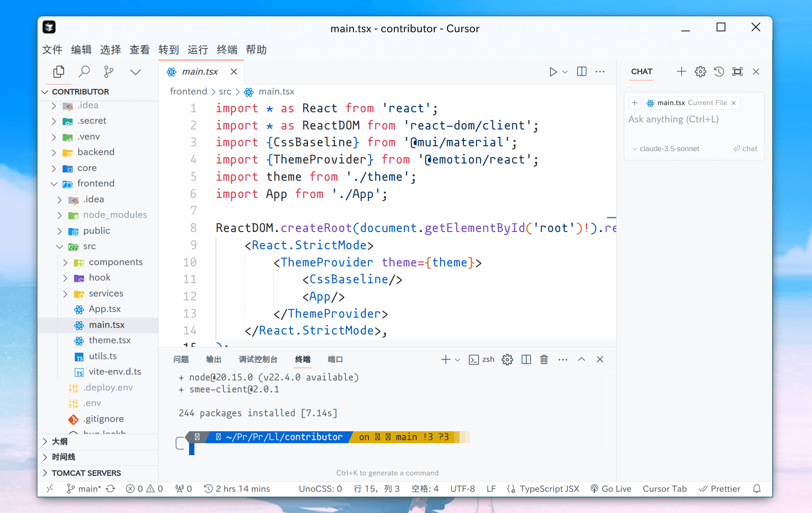This screenshot has width=812, height=513.
Task: Expand the backend folder
Action: [x=95, y=152]
